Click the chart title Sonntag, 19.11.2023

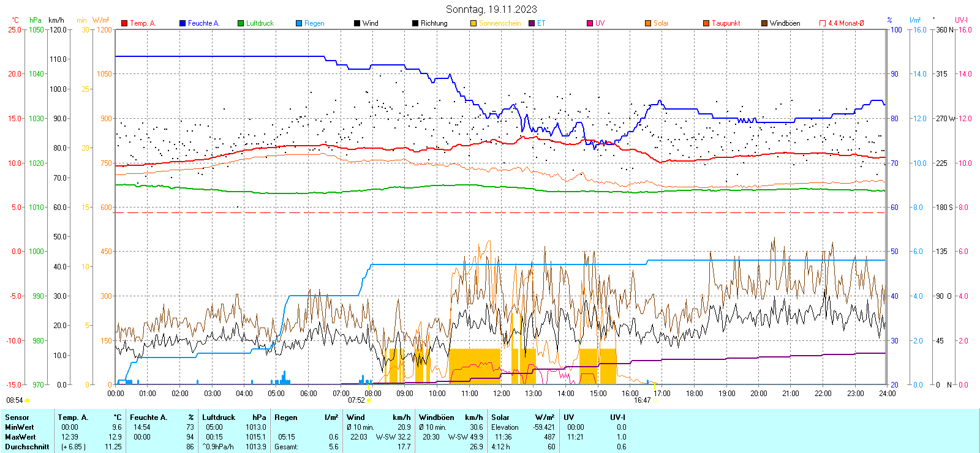(x=491, y=9)
